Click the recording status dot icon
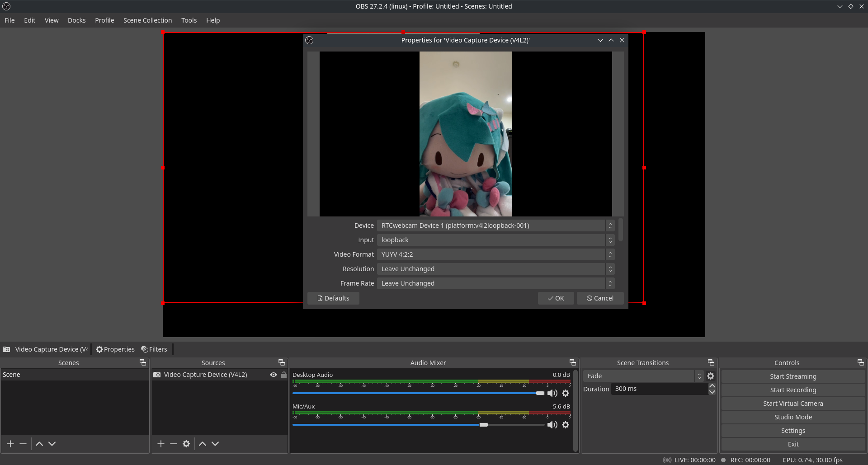 723,460
